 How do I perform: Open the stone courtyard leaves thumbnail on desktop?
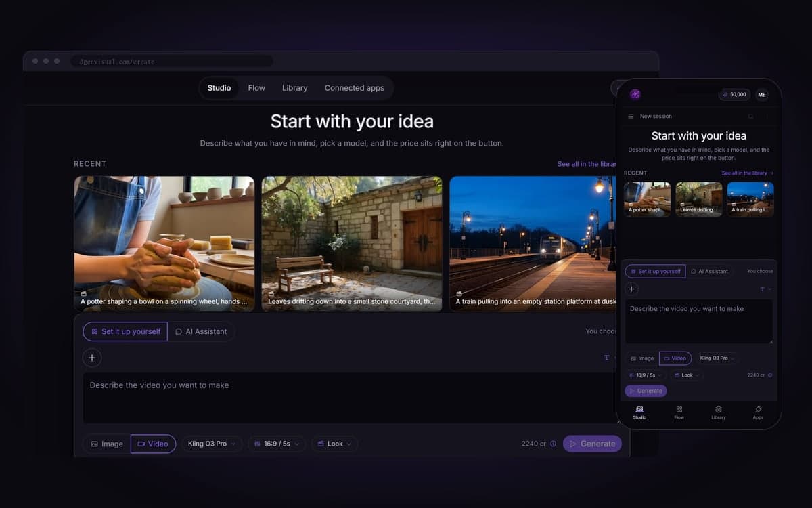click(x=352, y=244)
